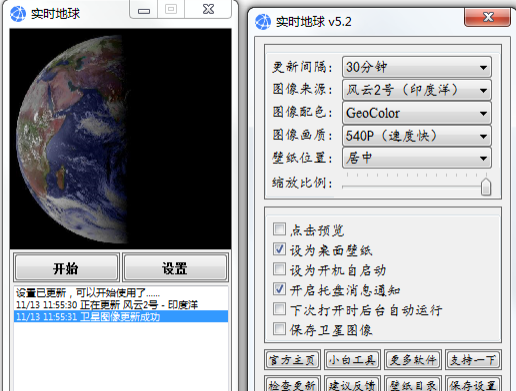Close the 实时地球 v5.2 settings dialog
Screen dimensions: 516x391
click(488, 17)
